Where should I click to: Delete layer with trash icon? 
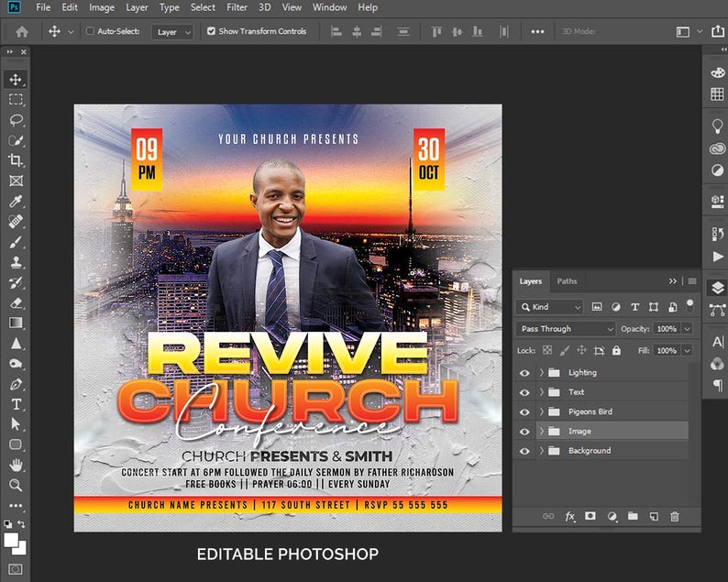click(x=675, y=516)
